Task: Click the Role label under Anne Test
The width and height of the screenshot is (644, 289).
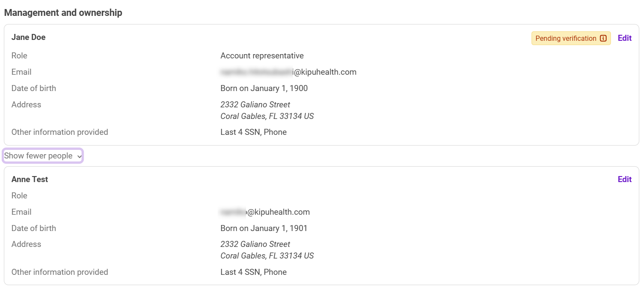Action: pos(19,195)
